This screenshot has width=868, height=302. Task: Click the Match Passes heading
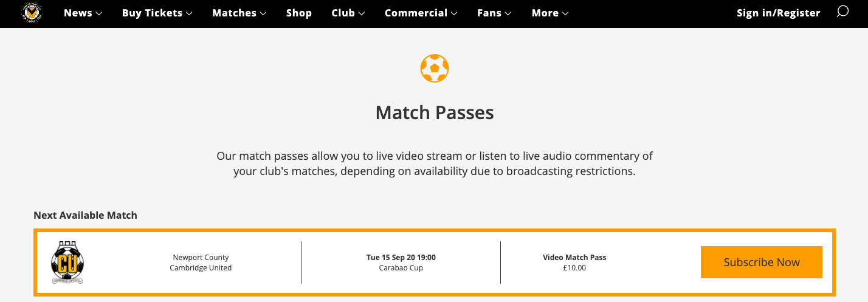[434, 112]
